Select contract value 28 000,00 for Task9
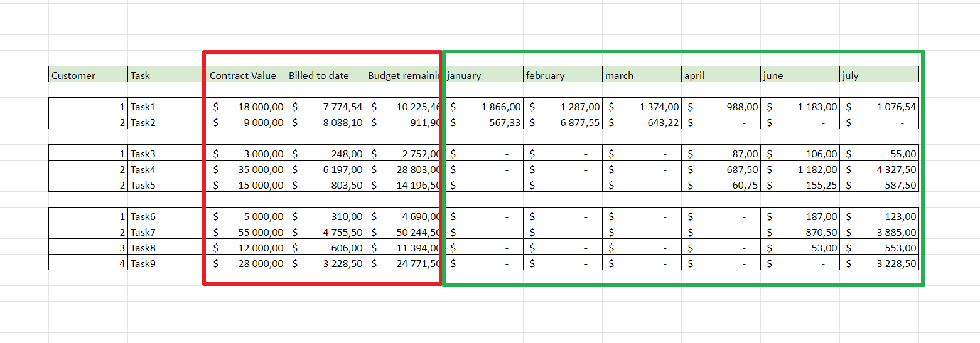 pyautogui.click(x=247, y=263)
